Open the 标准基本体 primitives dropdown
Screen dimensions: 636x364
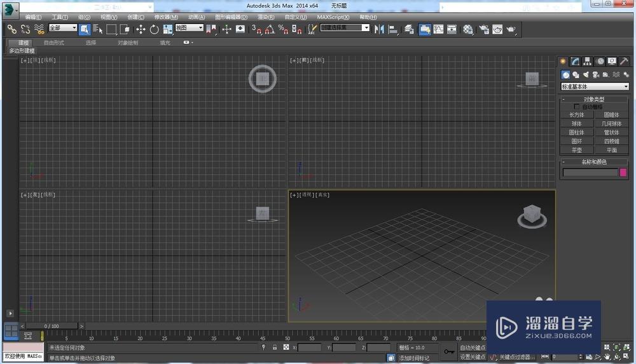coord(594,86)
